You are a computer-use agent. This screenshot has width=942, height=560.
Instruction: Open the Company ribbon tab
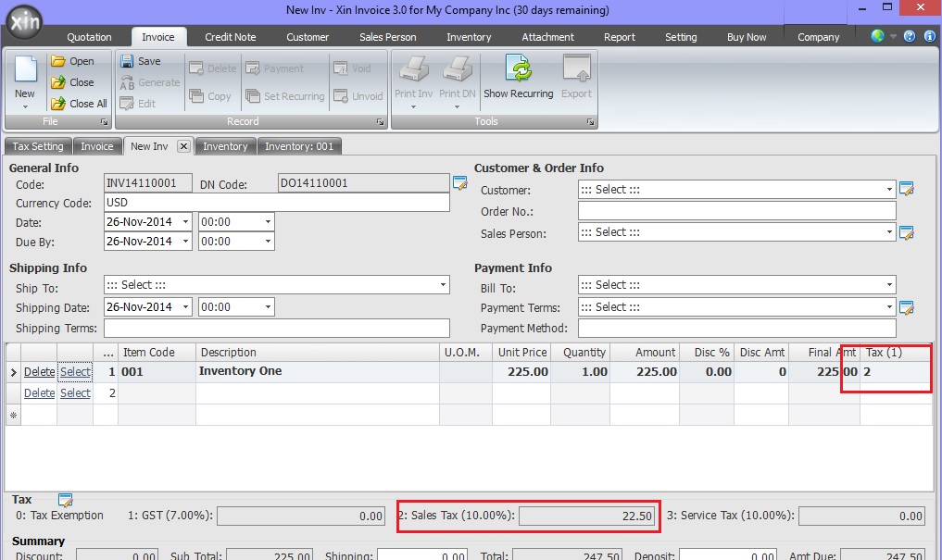[818, 37]
